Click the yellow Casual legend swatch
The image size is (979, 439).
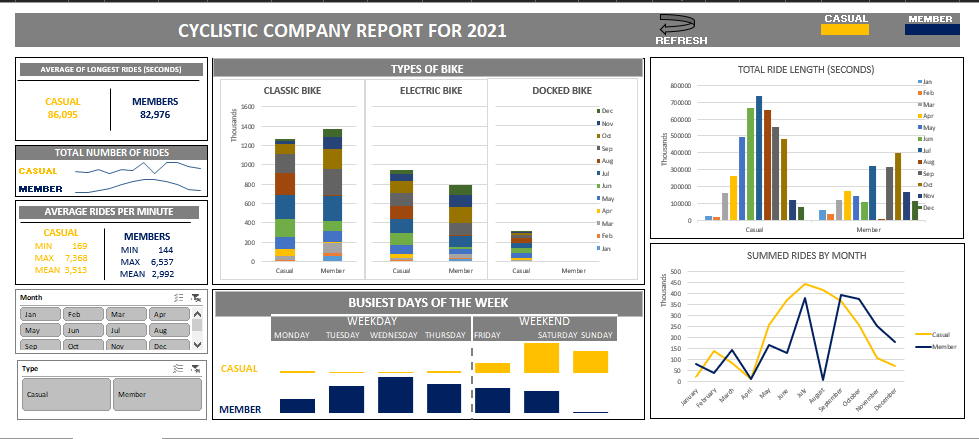pos(845,30)
